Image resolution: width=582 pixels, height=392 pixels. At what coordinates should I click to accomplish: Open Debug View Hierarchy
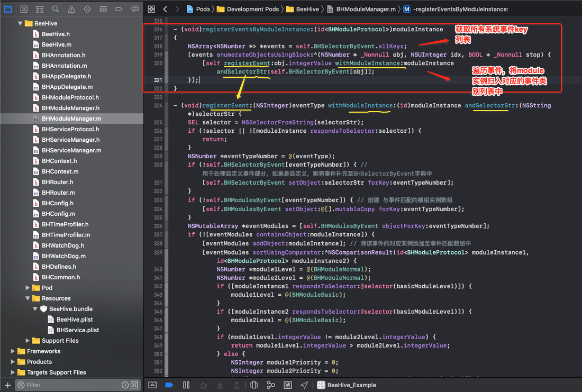coord(254,385)
